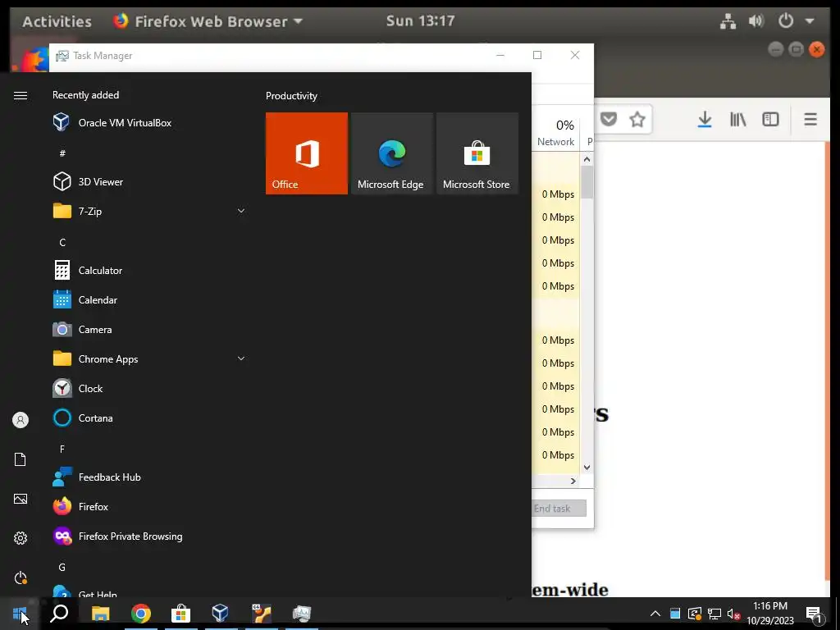
Task: Click the network tray icon
Action: point(714,614)
